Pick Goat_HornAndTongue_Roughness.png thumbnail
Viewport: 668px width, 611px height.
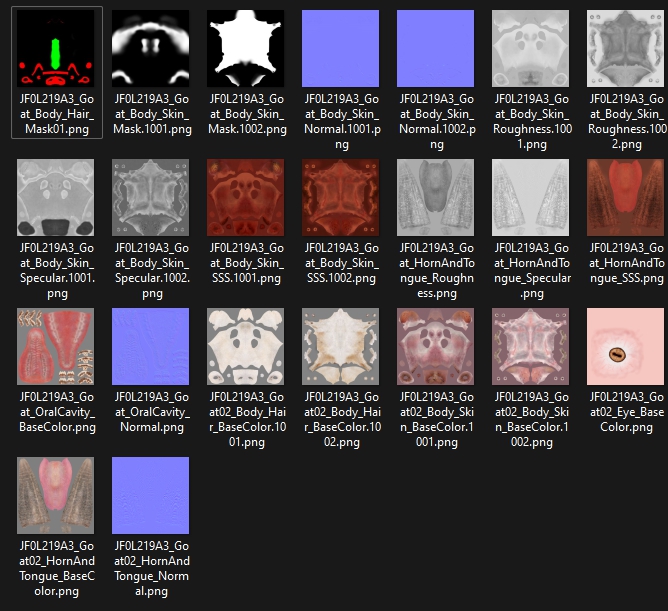pyautogui.click(x=436, y=198)
